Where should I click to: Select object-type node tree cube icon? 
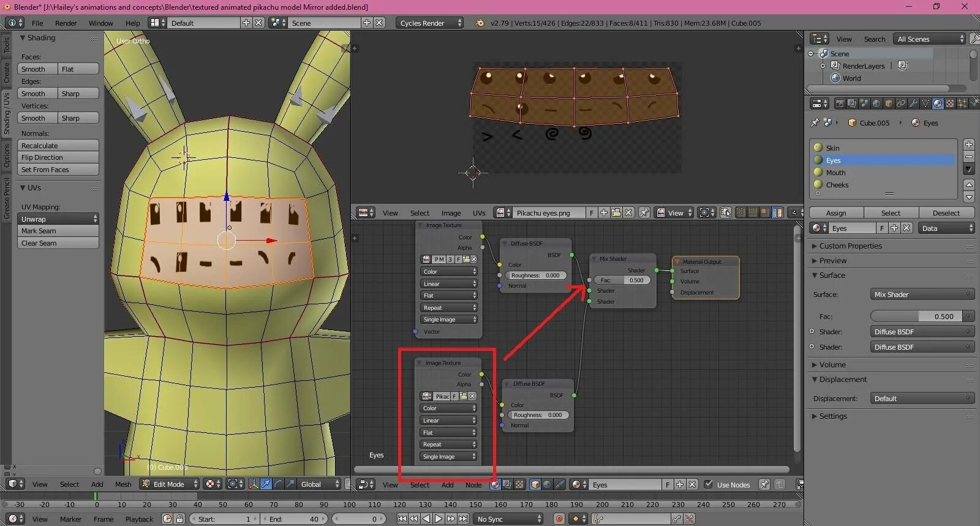click(535, 484)
